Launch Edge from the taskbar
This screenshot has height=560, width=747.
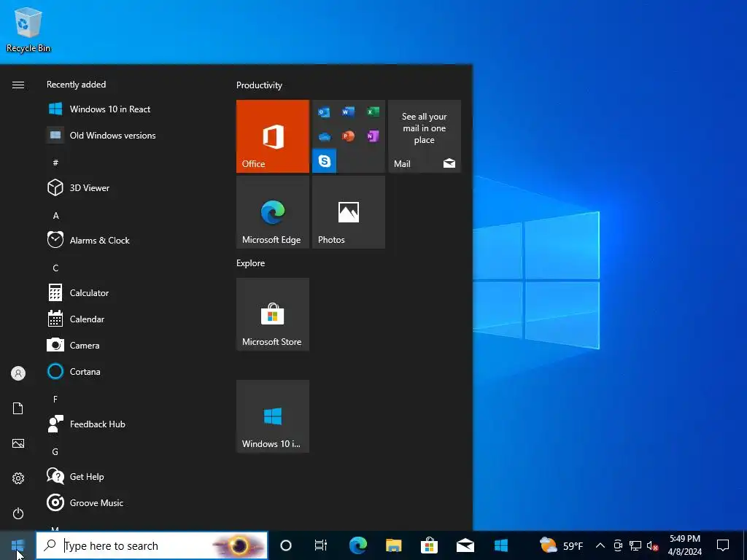coord(357,545)
